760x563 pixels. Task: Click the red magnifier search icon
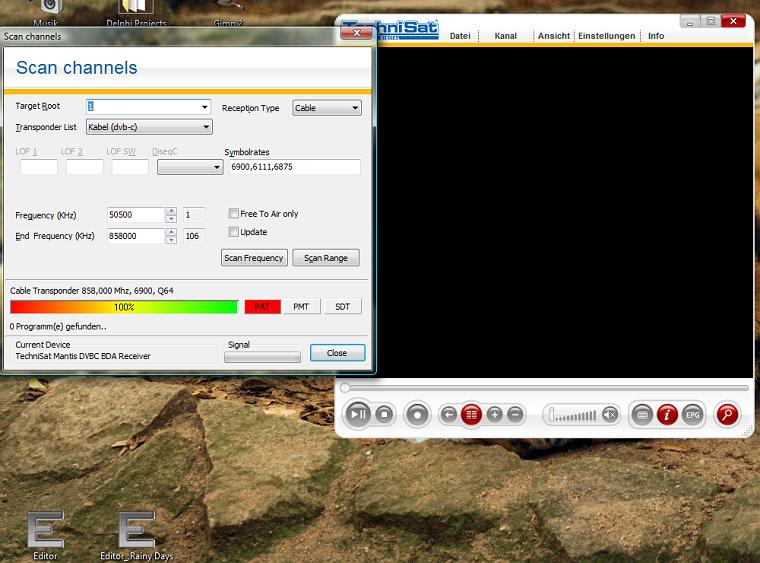(727, 414)
